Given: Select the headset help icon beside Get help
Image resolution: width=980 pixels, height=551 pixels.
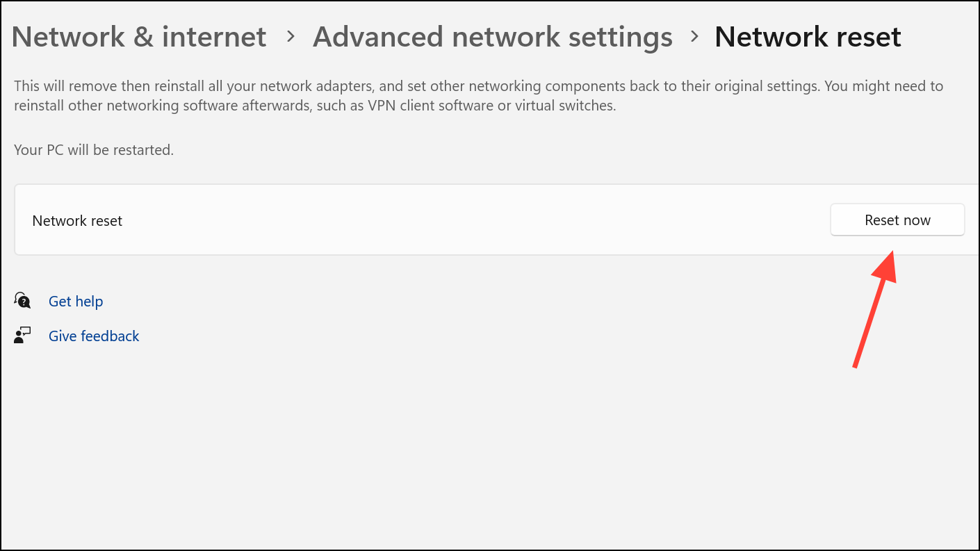Looking at the screenshot, I should tap(22, 300).
